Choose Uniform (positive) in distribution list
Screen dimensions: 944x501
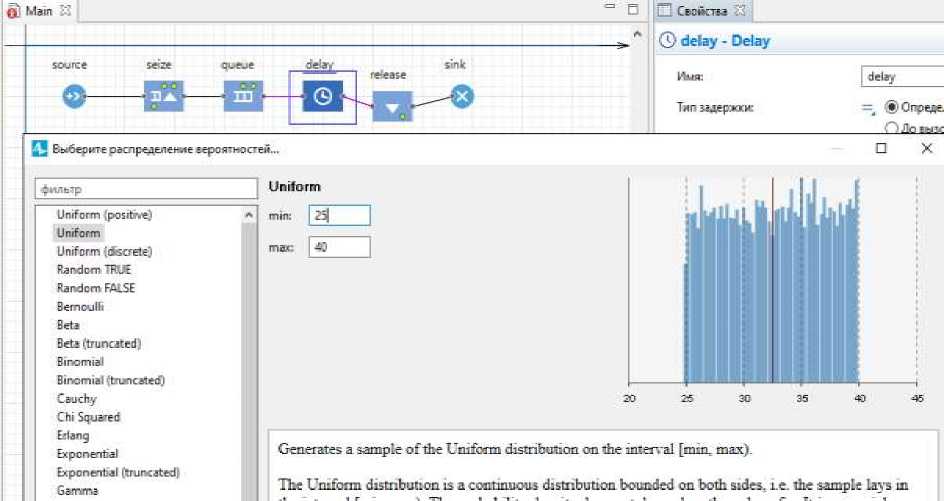point(104,214)
